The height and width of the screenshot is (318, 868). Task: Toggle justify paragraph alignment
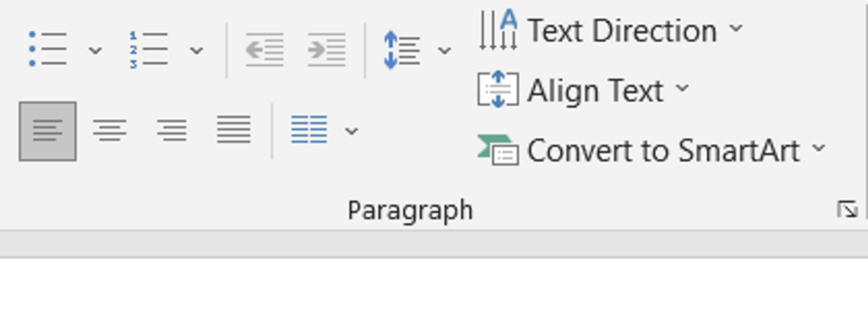233,129
